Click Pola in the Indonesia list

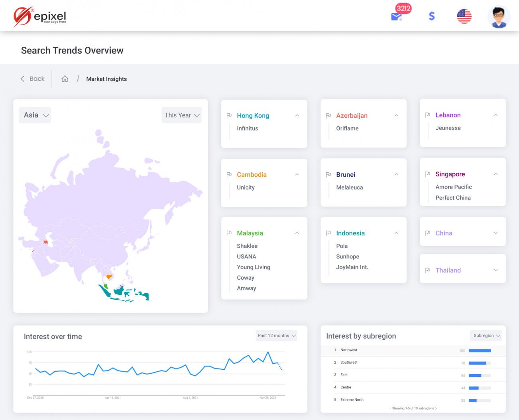(x=342, y=246)
